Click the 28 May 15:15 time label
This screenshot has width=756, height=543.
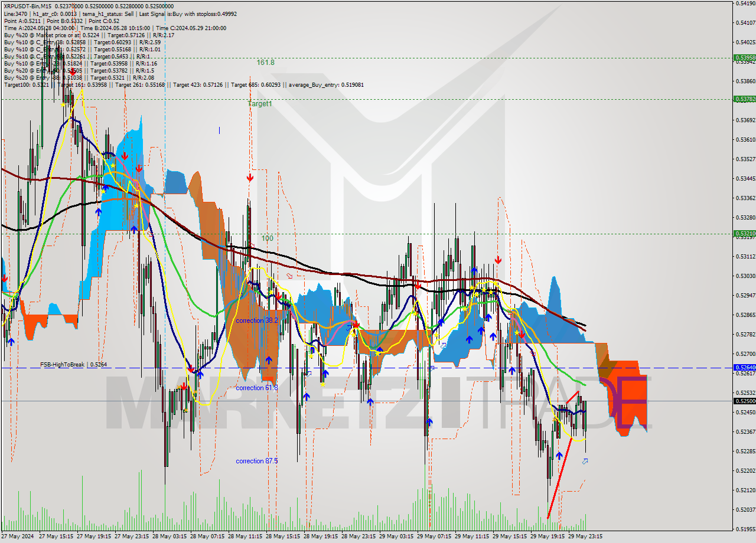(282, 537)
